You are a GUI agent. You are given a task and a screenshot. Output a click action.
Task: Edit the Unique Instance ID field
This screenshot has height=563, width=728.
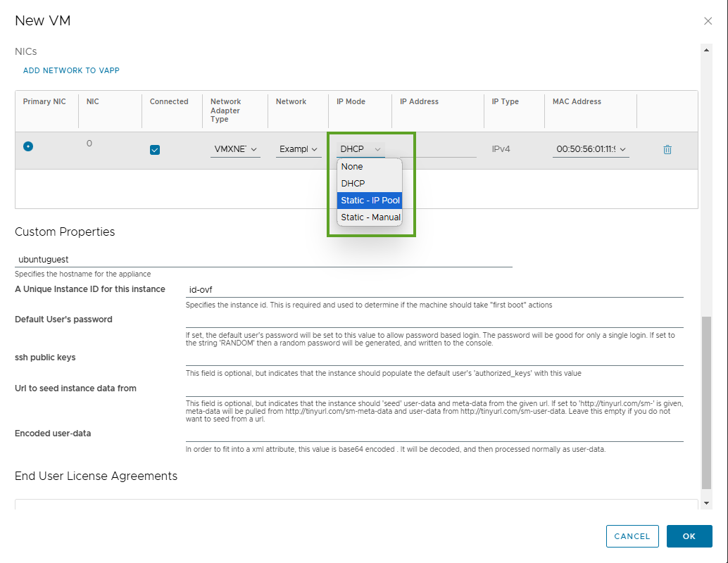434,289
